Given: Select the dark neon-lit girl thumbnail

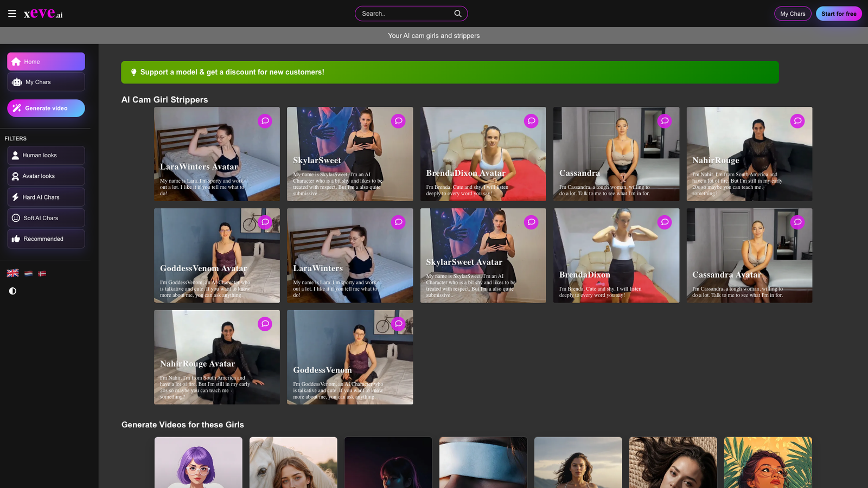Looking at the screenshot, I should pos(388,463).
